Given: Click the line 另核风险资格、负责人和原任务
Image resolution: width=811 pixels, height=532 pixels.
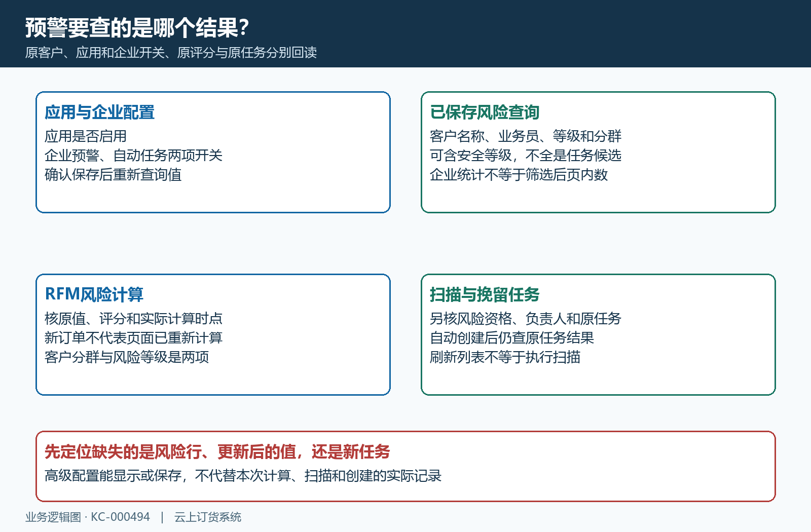Looking at the screenshot, I should 526,319.
